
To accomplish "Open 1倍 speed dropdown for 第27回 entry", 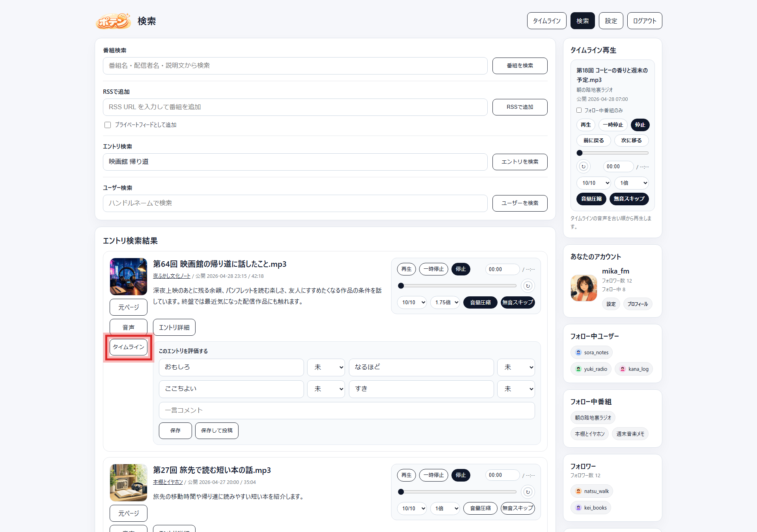I will pyautogui.click(x=445, y=508).
